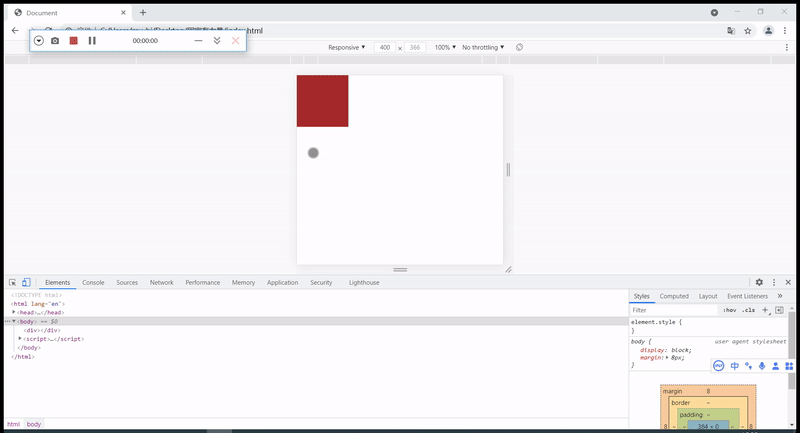Click the viewport height field showing 366
Viewport: 800px width, 433px height.
pyautogui.click(x=415, y=47)
